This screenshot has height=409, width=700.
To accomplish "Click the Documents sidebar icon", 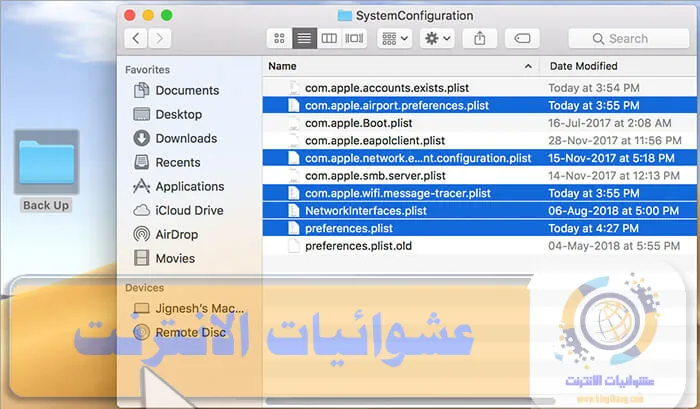I will tap(142, 90).
